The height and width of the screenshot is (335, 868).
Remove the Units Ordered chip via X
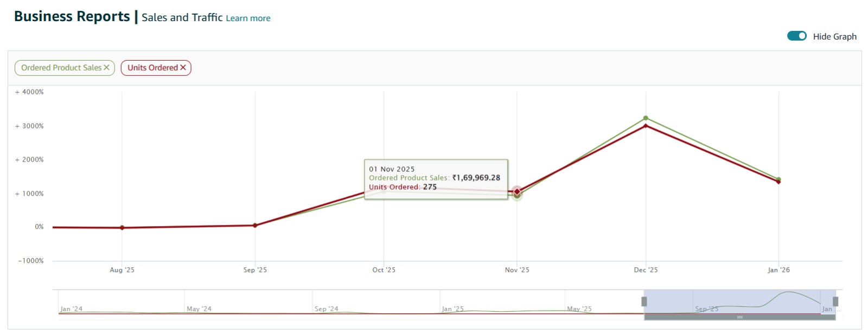pyautogui.click(x=183, y=68)
